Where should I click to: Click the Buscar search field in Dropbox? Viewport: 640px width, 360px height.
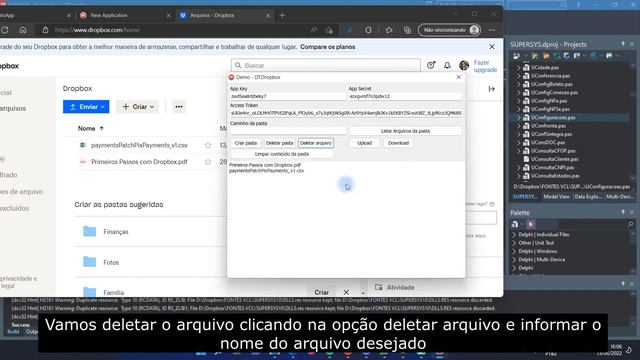pyautogui.click(x=326, y=65)
